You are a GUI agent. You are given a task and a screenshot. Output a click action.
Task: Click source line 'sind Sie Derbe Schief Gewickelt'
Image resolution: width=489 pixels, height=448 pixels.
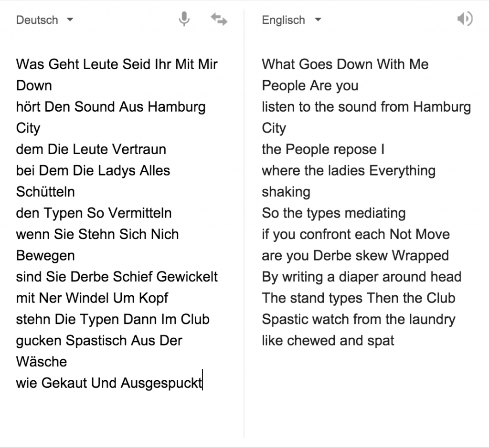tap(117, 277)
